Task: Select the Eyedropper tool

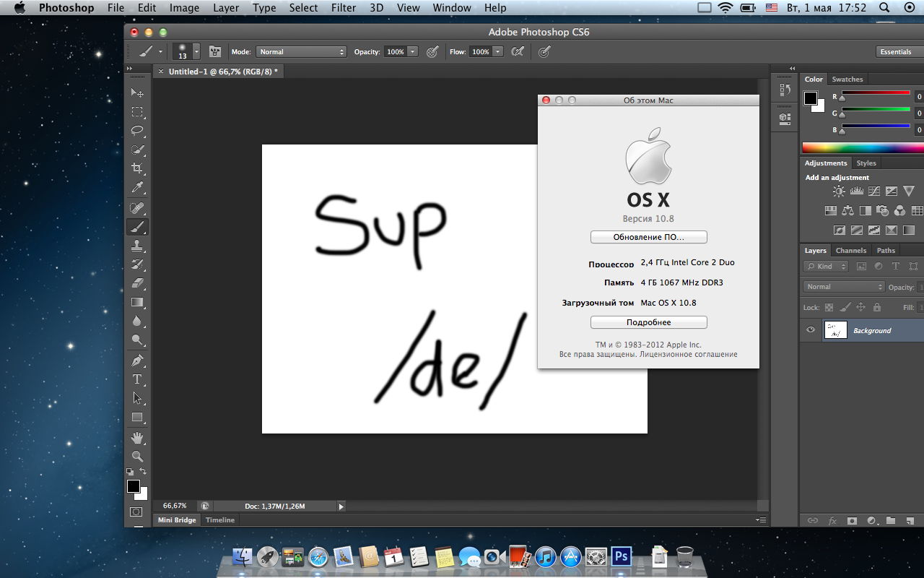Action: pyautogui.click(x=136, y=188)
